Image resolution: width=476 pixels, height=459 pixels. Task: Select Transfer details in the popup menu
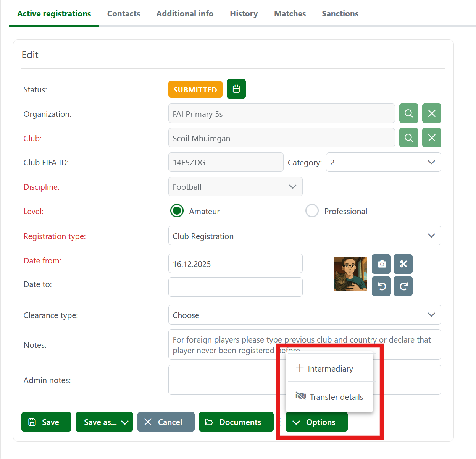tap(330, 397)
